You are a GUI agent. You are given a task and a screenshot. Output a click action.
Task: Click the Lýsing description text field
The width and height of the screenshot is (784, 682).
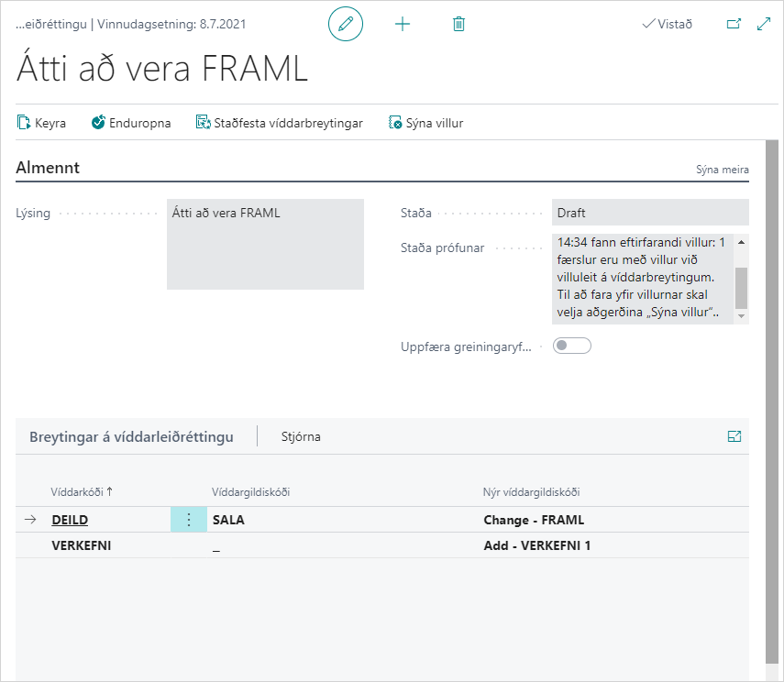click(x=265, y=244)
